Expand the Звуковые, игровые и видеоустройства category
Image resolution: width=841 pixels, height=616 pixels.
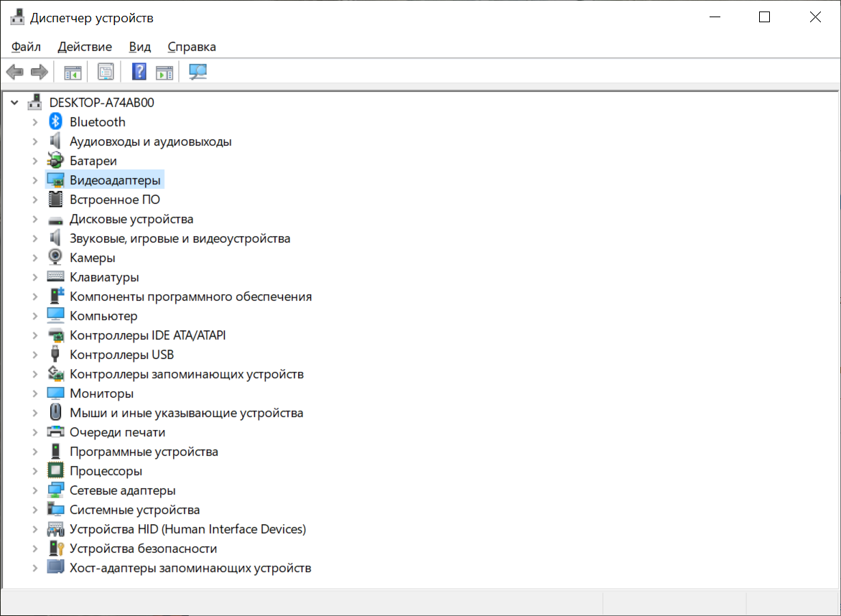coord(35,238)
